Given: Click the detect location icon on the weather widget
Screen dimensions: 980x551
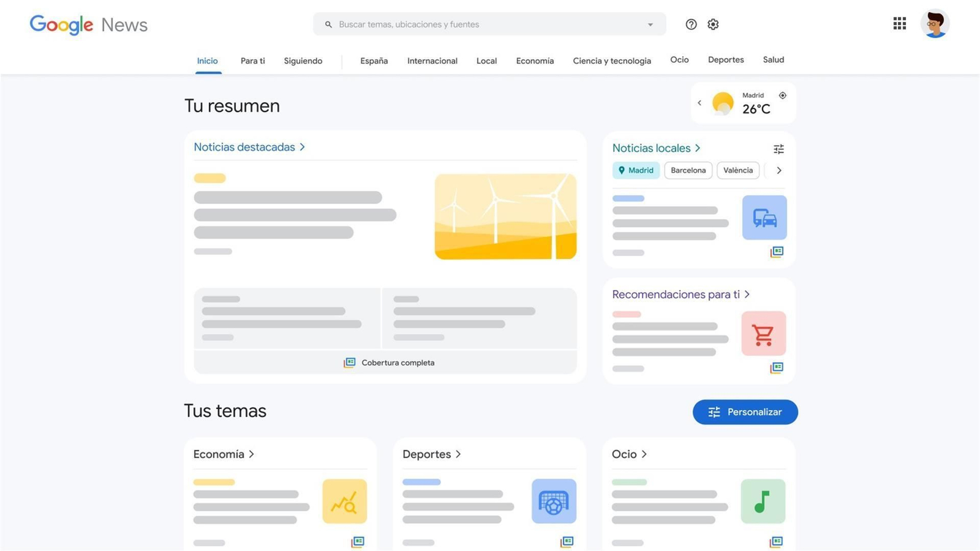Looking at the screenshot, I should tap(783, 96).
